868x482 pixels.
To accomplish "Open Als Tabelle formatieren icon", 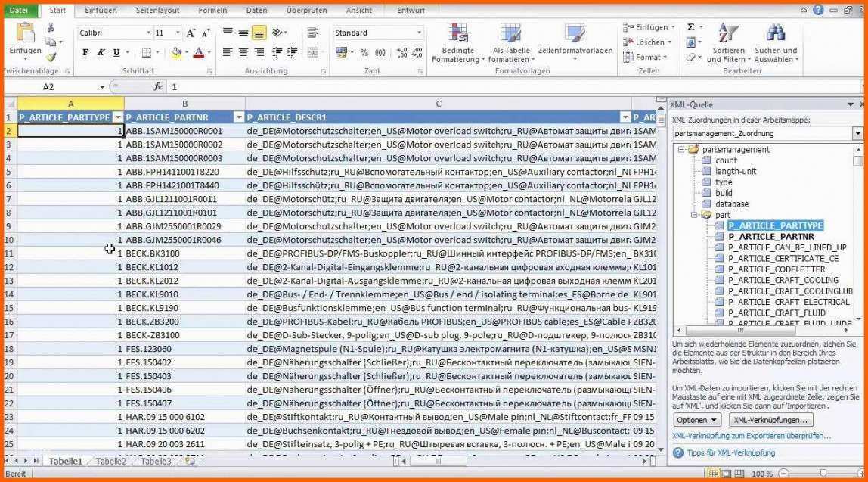I will pyautogui.click(x=510, y=33).
